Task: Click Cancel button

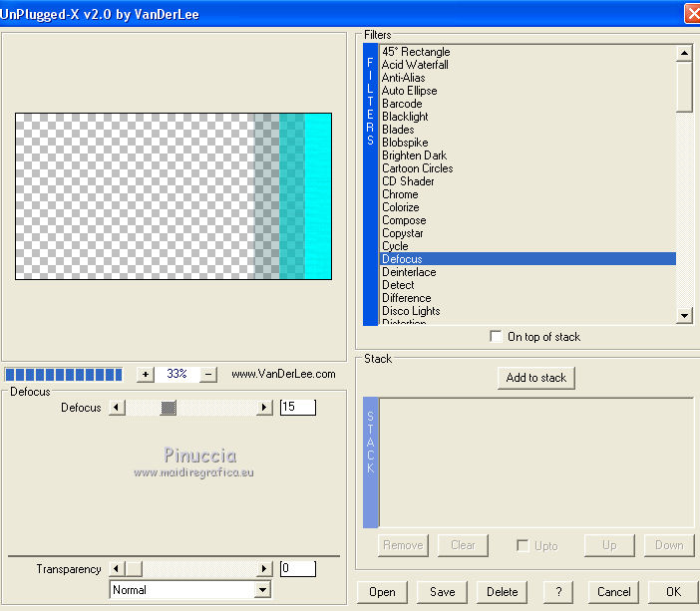Action: [614, 592]
